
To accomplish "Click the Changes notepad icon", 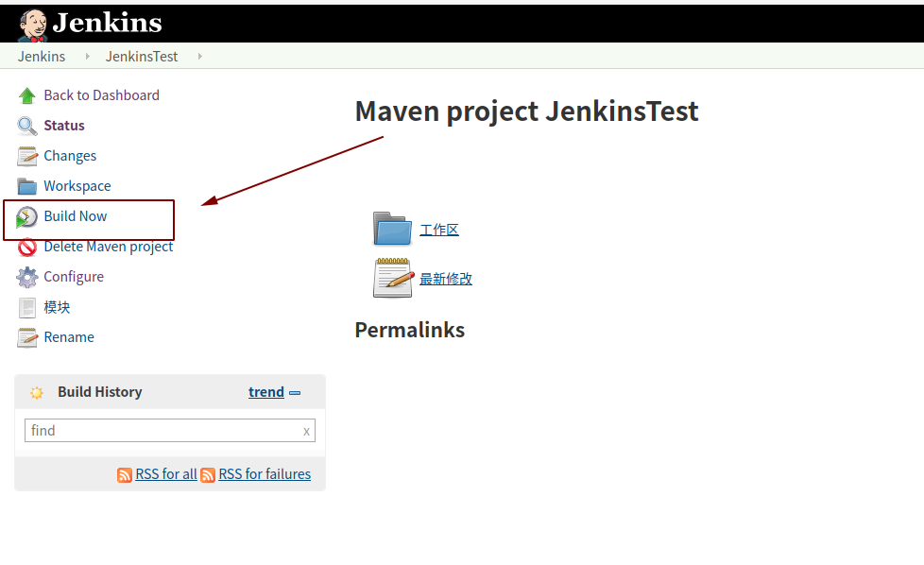I will [x=26, y=155].
